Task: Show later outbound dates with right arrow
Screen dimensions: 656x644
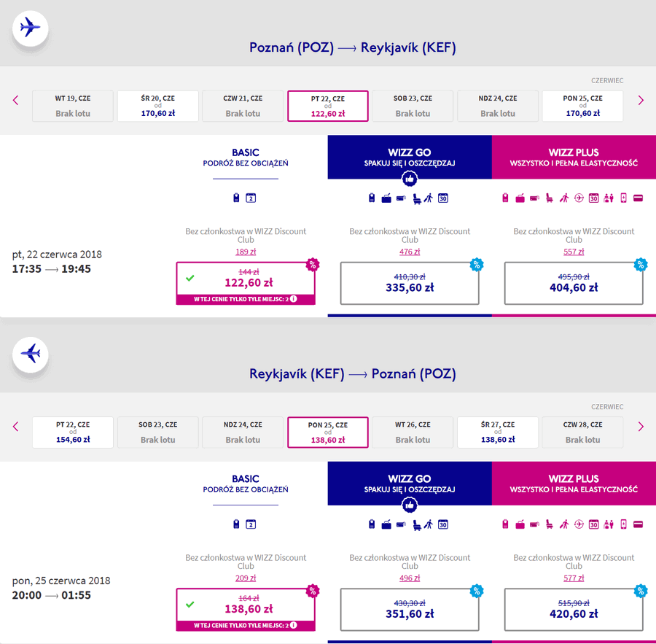Action: [x=641, y=100]
